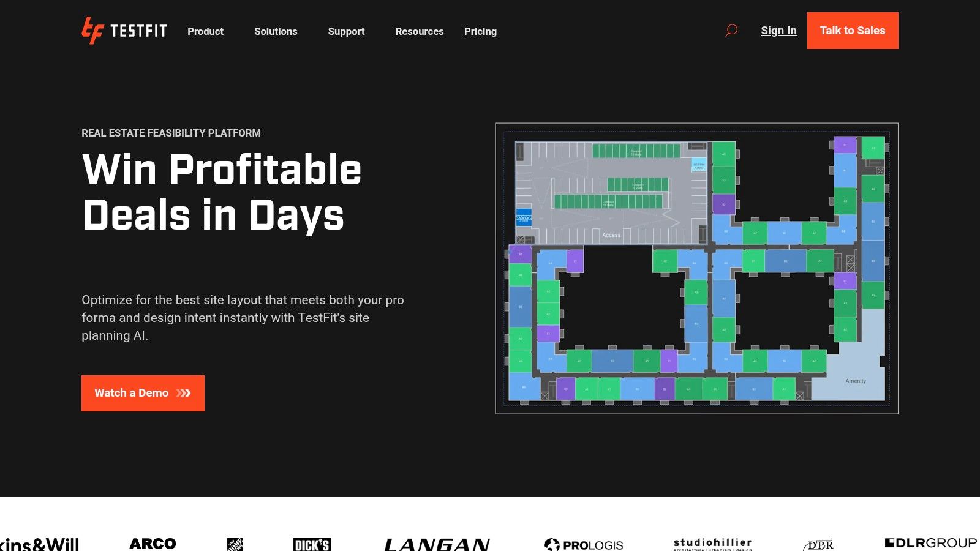Screen dimensions: 980x551
Task: Click the DPR logo
Action: [819, 545]
